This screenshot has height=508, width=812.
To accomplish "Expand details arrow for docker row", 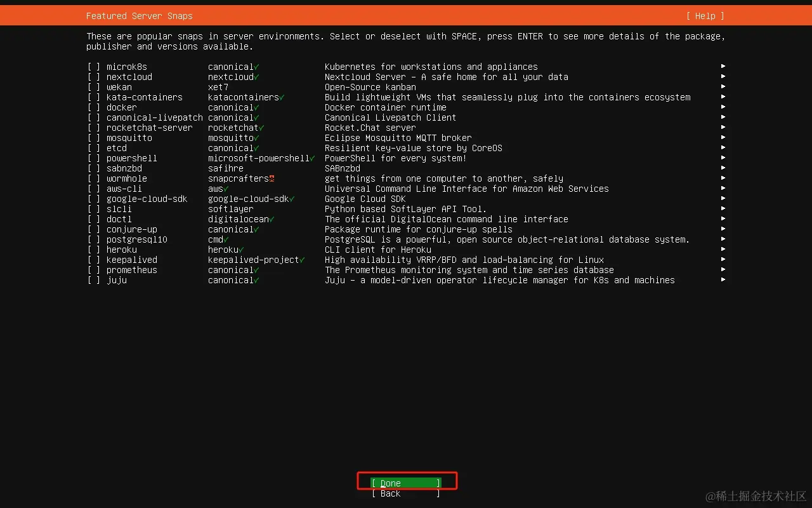I will click(x=723, y=107).
